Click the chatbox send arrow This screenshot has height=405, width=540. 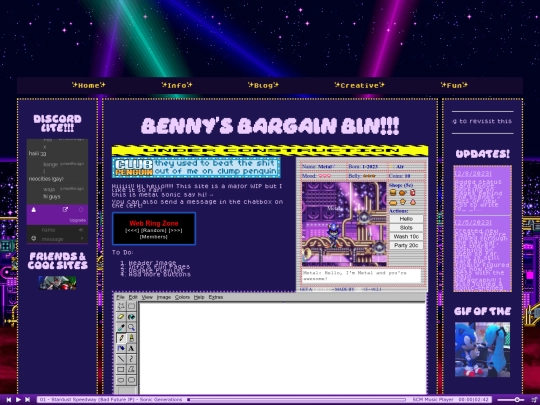[x=82, y=238]
